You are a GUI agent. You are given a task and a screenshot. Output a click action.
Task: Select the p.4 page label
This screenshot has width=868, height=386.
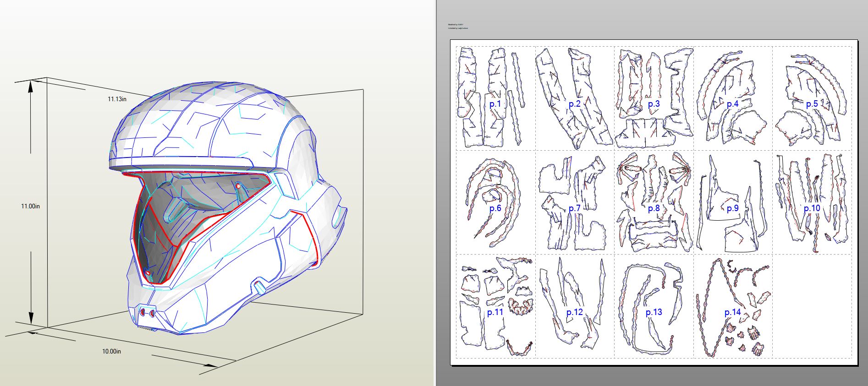(732, 104)
